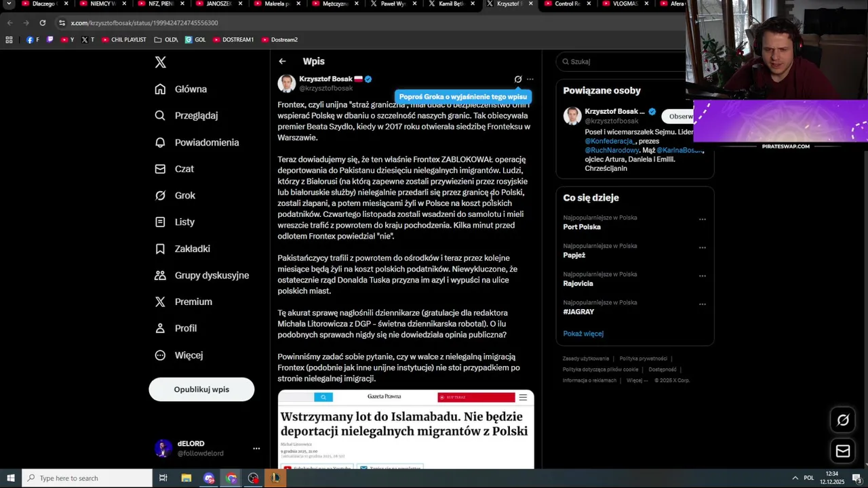
Task: Open Windows Start menu
Action: click(x=11, y=478)
